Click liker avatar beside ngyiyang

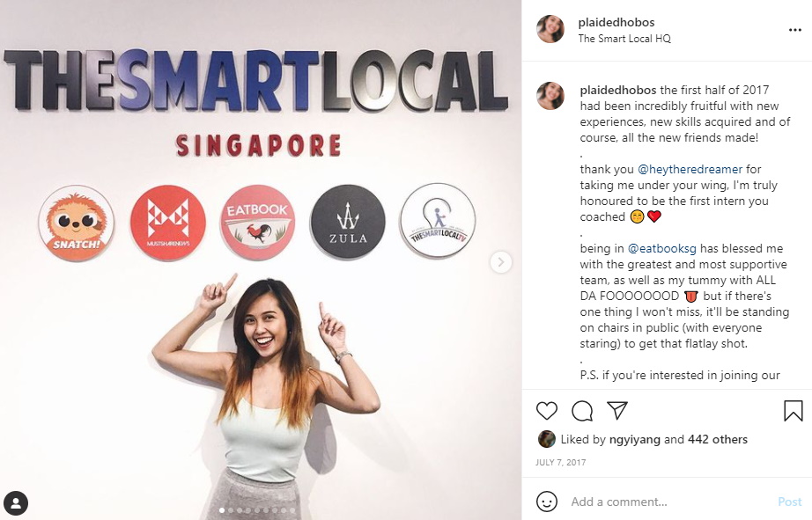(x=546, y=439)
